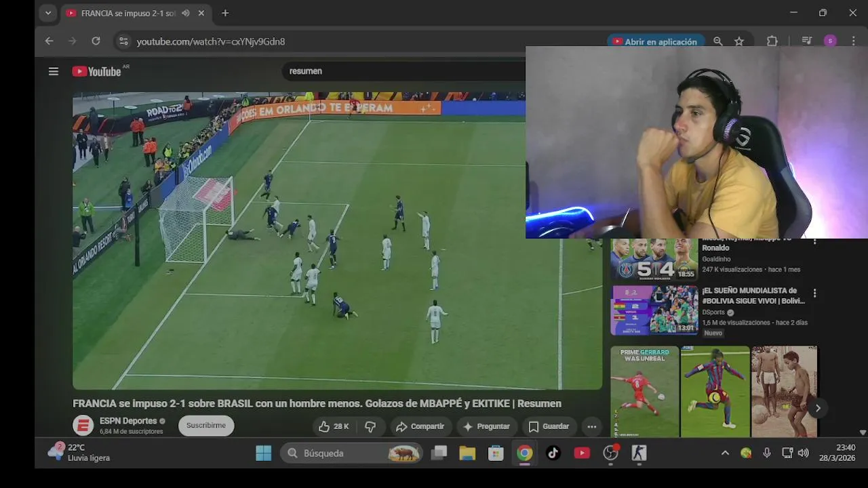Viewport: 868px width, 488px height.
Task: Open the Prime Gerrard short thumbnail
Action: pos(644,392)
